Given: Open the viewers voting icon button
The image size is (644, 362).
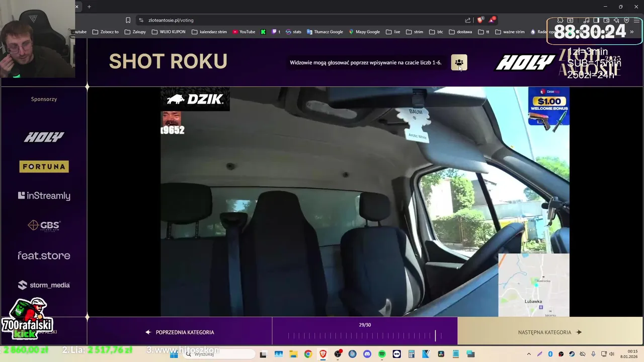Looking at the screenshot, I should click(459, 62).
